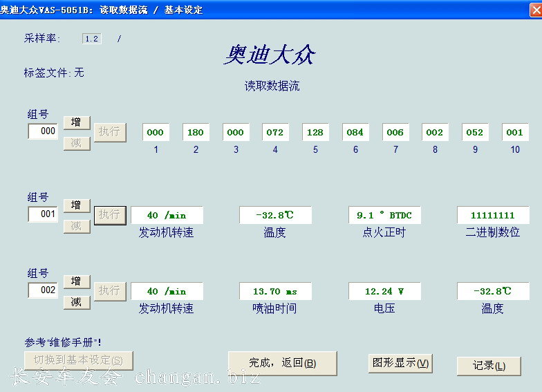This screenshot has width=542, height=392.
Task: Click 奥迪大众 title logo text
Action: click(270, 55)
